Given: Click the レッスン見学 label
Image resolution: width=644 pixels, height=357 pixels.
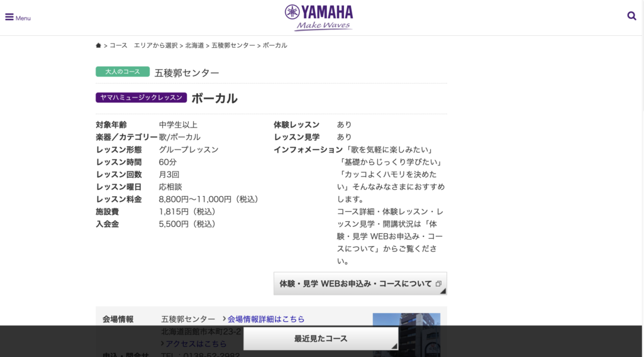Looking at the screenshot, I should [297, 137].
